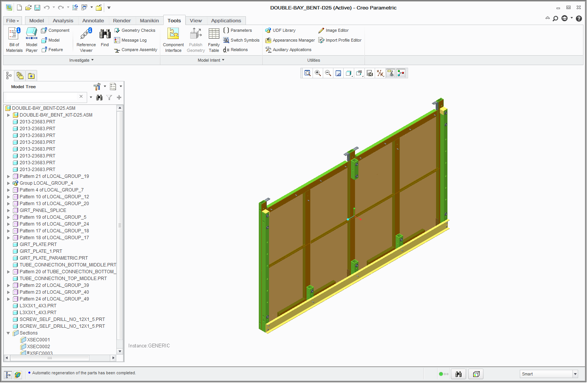Open the Reference Viewer
The width and height of the screenshot is (588, 383).
[86, 40]
